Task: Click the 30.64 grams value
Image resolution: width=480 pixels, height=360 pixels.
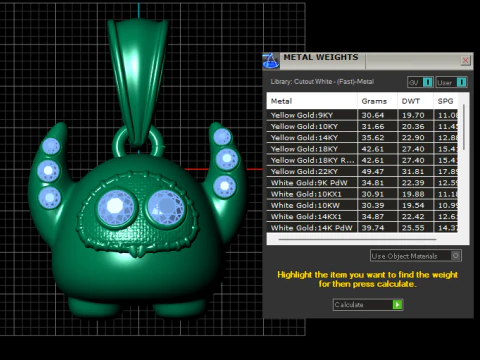Action: tap(373, 115)
